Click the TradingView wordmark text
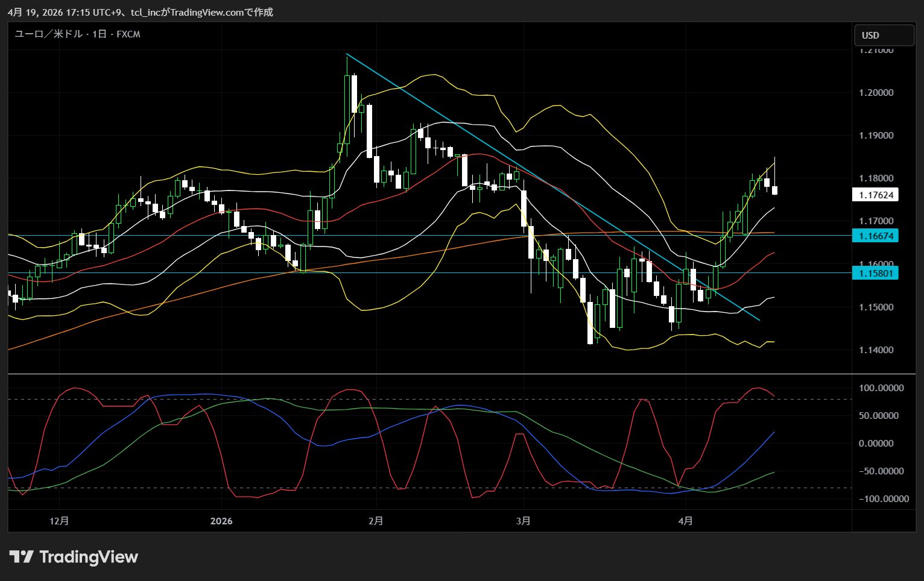924x581 pixels. tap(89, 557)
